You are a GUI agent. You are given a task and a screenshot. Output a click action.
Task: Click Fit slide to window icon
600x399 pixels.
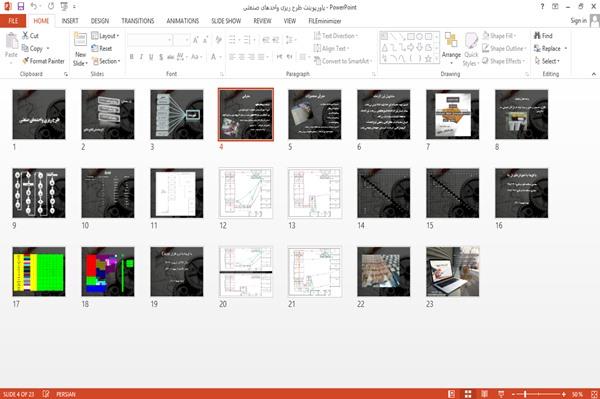click(594, 394)
